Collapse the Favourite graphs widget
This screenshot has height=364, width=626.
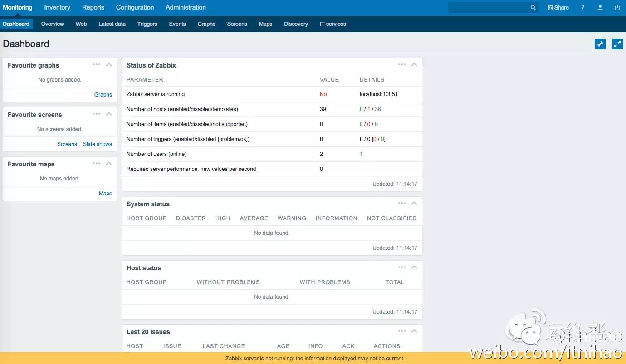[x=109, y=64]
